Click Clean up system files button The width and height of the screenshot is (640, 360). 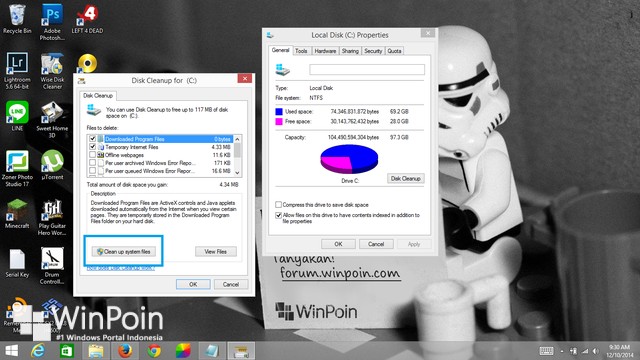tap(124, 251)
